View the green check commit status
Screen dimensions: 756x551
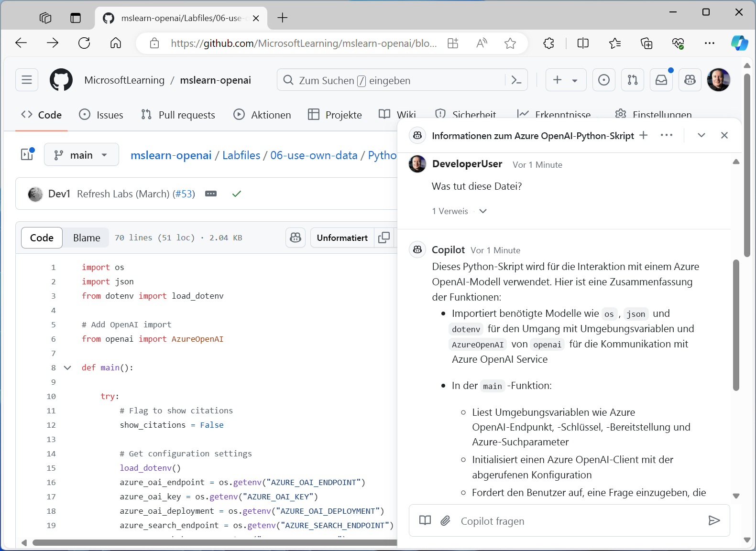[237, 194]
